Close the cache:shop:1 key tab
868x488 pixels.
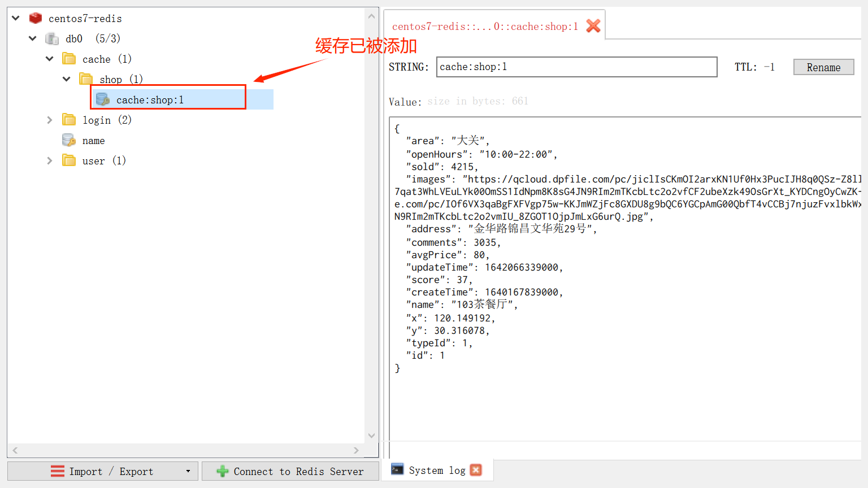click(x=593, y=25)
